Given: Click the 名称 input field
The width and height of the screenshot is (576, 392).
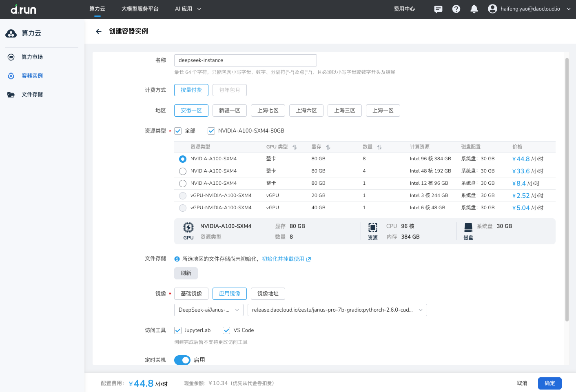Looking at the screenshot, I should click(x=245, y=60).
